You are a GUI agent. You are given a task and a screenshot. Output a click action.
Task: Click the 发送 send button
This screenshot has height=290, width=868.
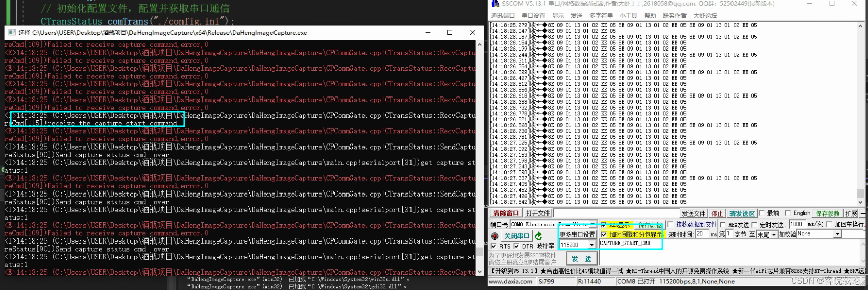[x=582, y=258]
